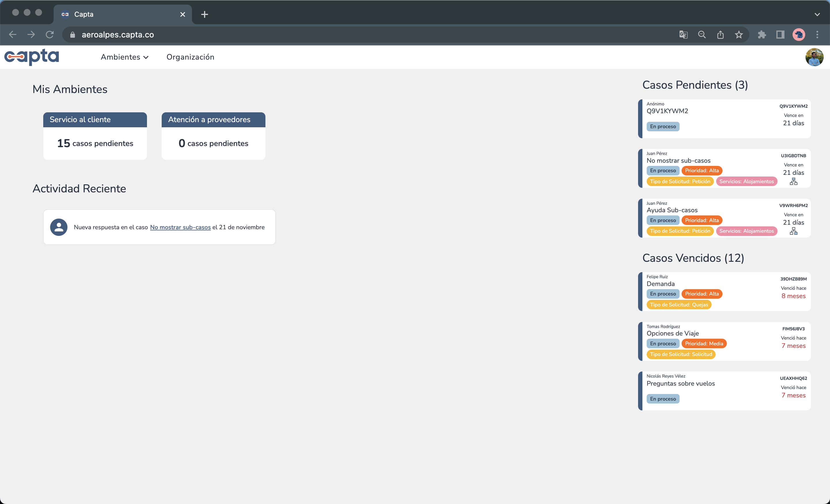Reload the current page
This screenshot has height=504, width=830.
(50, 35)
